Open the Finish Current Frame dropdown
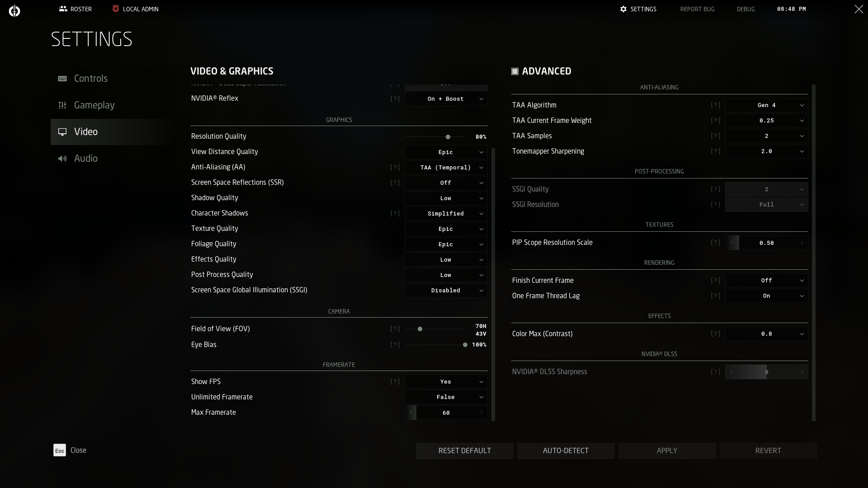Screen dimensions: 868x488 766,281
